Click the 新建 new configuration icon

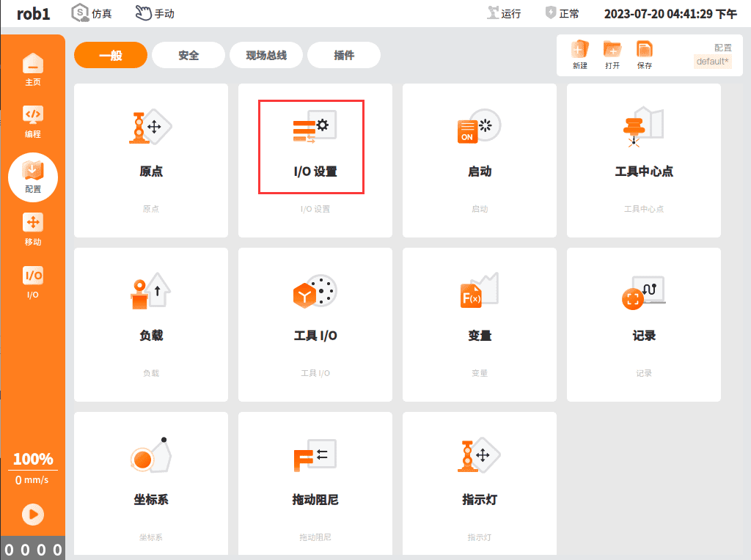[x=579, y=54]
